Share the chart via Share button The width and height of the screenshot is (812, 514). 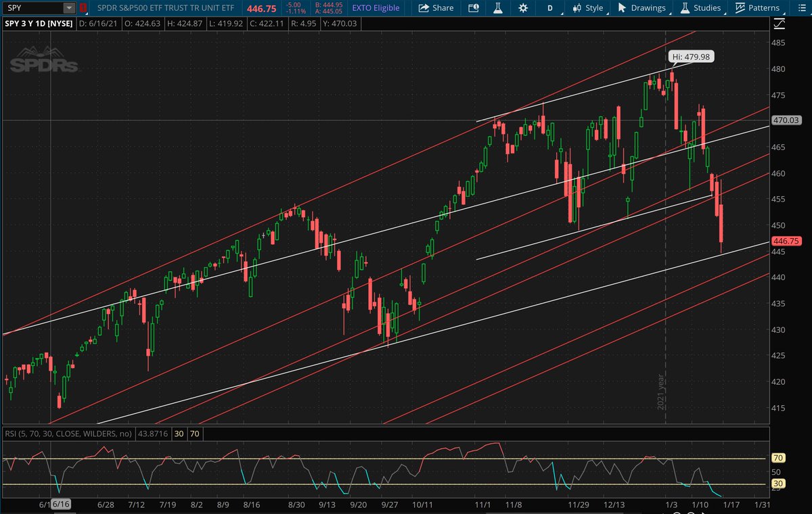pyautogui.click(x=436, y=9)
